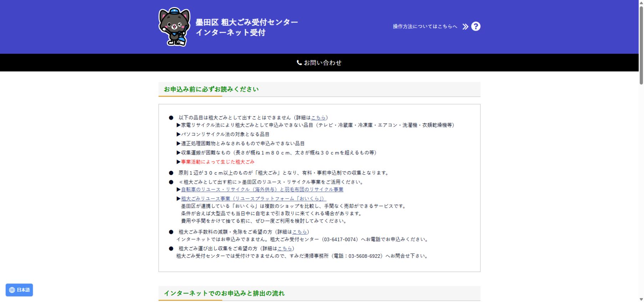Click the line 原則１辺が３０ｃｍ以上のもの

point(284,173)
